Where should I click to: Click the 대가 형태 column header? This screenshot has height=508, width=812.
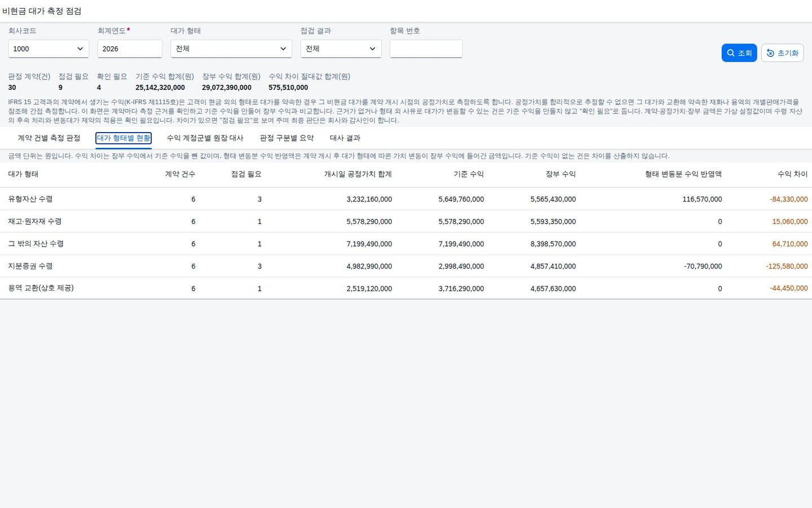23,174
